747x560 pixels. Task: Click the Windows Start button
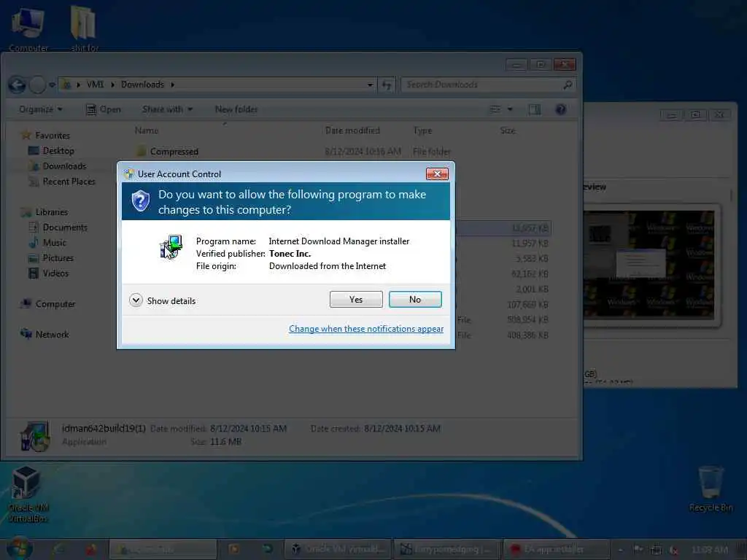[x=18, y=548]
